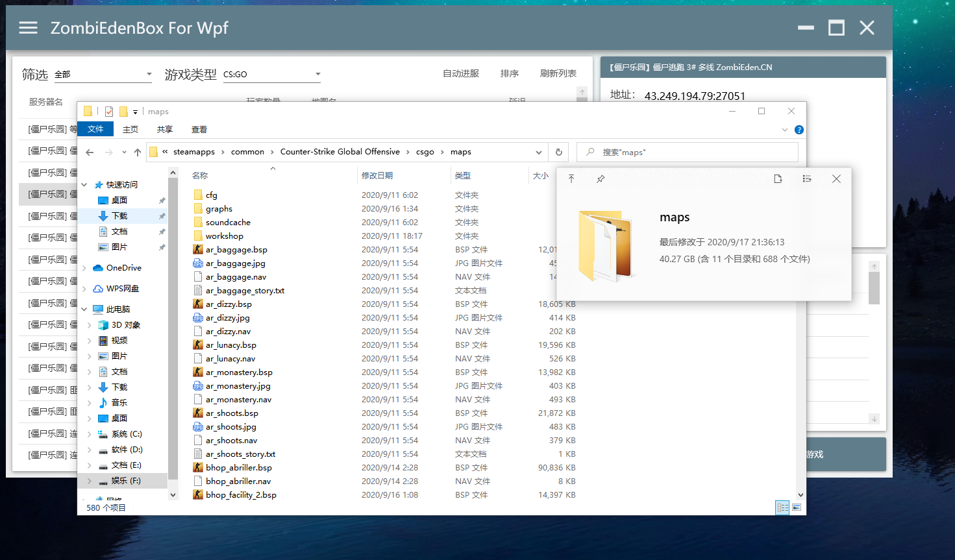
Task: Click the up arrow icon in the preview popup
Action: pos(572,178)
